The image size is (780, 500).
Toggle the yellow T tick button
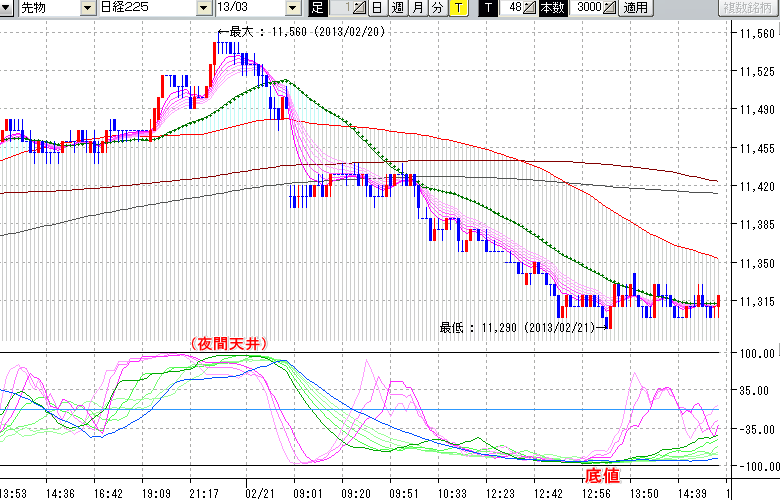(x=457, y=8)
